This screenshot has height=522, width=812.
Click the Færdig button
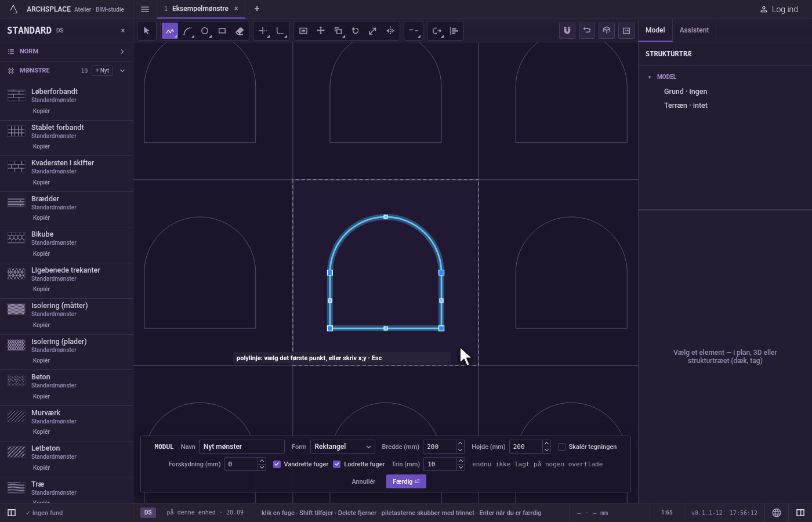(x=406, y=481)
